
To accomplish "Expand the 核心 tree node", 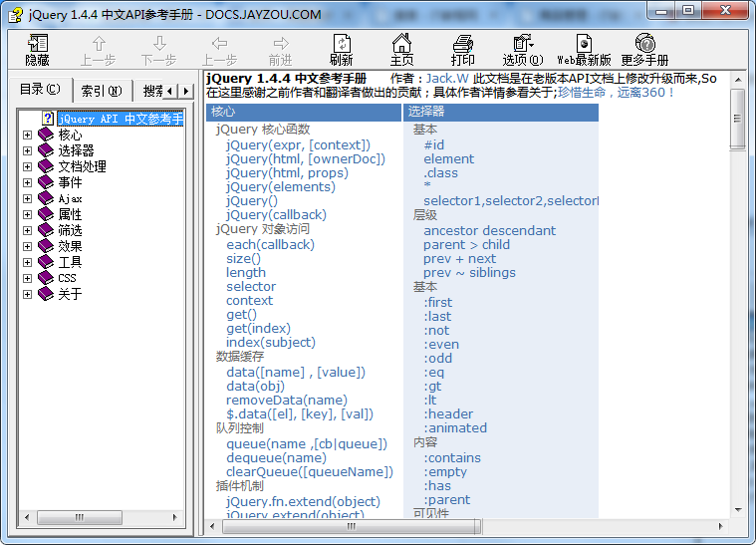I will 27,135.
